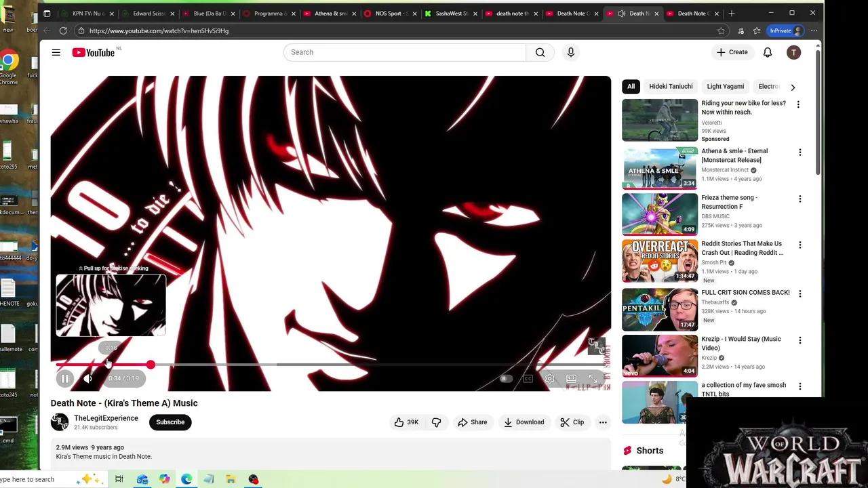Image resolution: width=868 pixels, height=488 pixels.
Task: Open Copilot from the taskbar
Action: tap(165, 479)
